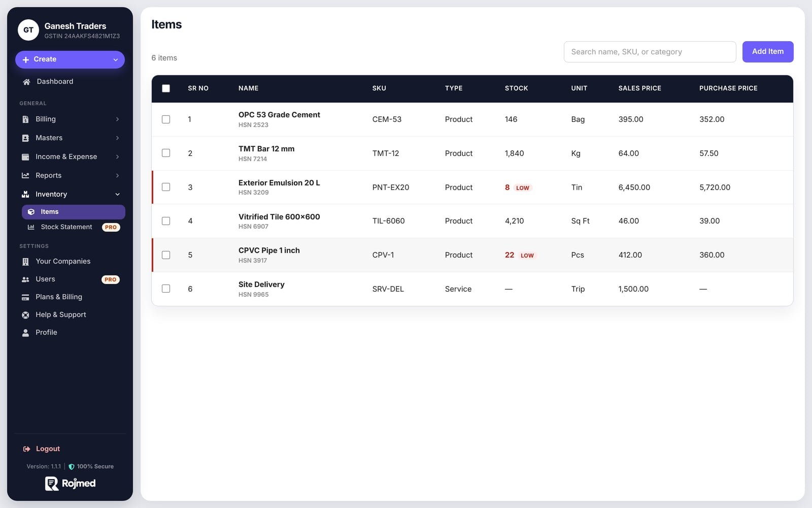This screenshot has height=508, width=812.
Task: Expand the Reports menu chevron
Action: tap(117, 176)
